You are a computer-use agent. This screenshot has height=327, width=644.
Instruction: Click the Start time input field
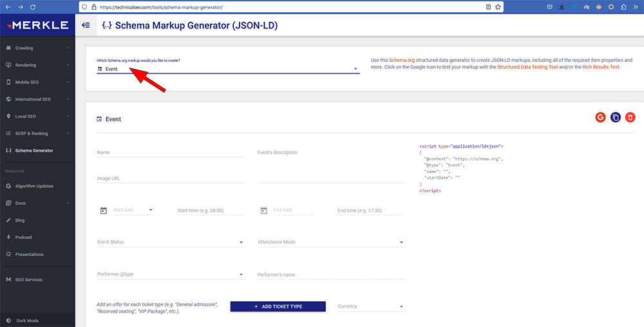pyautogui.click(x=211, y=210)
